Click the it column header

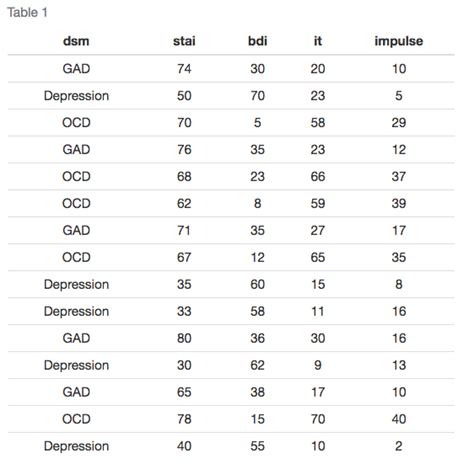(318, 41)
